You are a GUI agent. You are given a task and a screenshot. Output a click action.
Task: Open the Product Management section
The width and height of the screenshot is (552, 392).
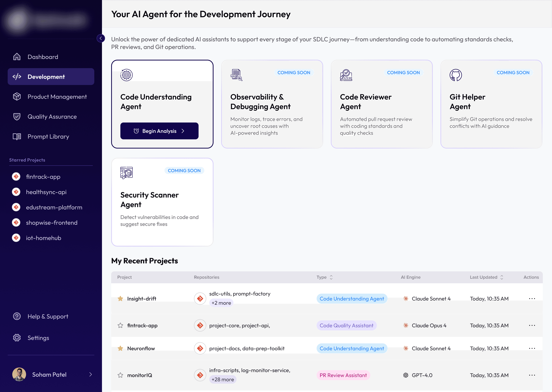pyautogui.click(x=57, y=96)
